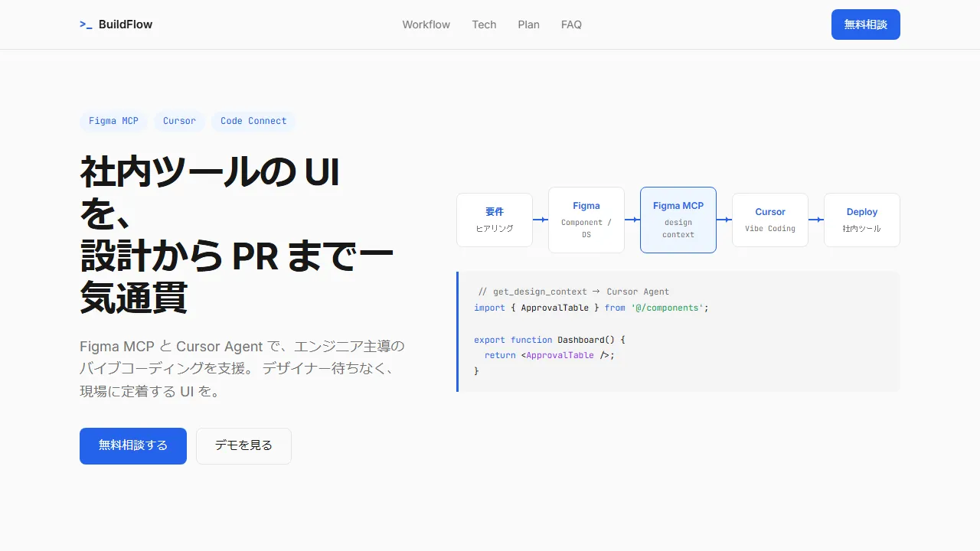Open the Plan nav item
Viewport: 980px width, 551px height.
tap(528, 24)
